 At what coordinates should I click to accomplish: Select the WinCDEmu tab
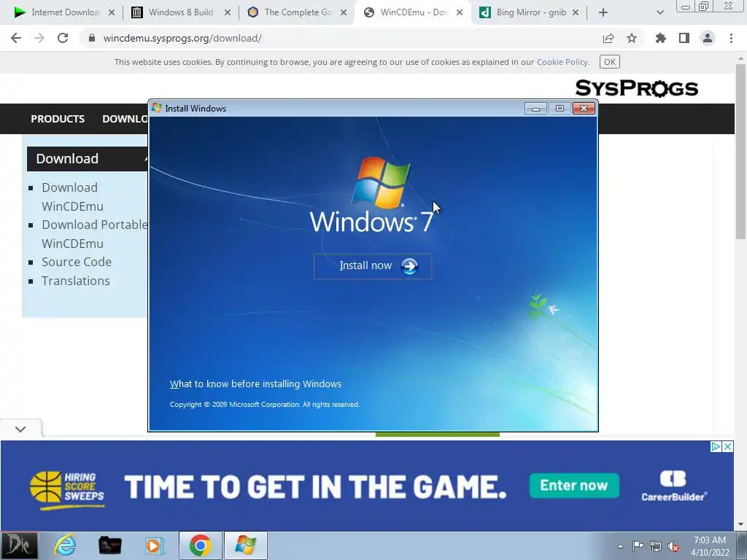(x=413, y=12)
